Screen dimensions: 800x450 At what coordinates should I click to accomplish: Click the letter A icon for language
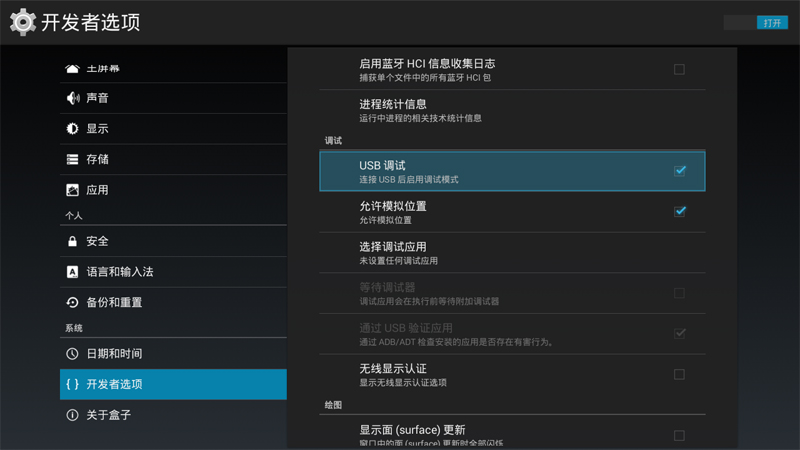[72, 272]
